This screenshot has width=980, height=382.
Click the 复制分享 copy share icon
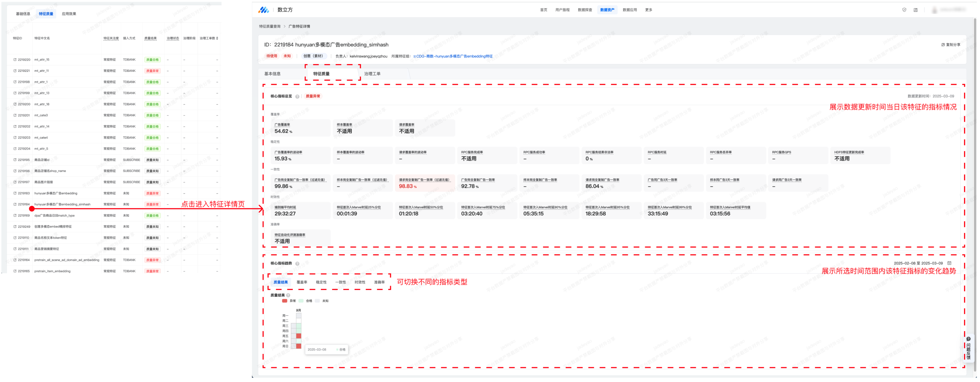[943, 45]
